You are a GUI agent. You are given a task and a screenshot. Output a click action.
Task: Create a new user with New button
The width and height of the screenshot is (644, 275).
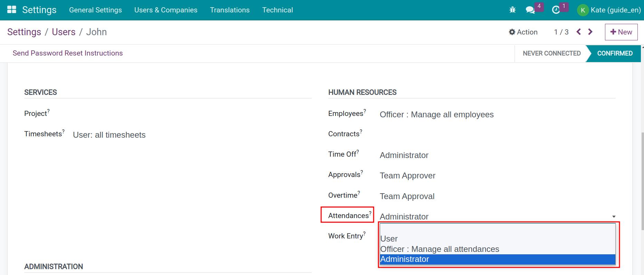621,32
